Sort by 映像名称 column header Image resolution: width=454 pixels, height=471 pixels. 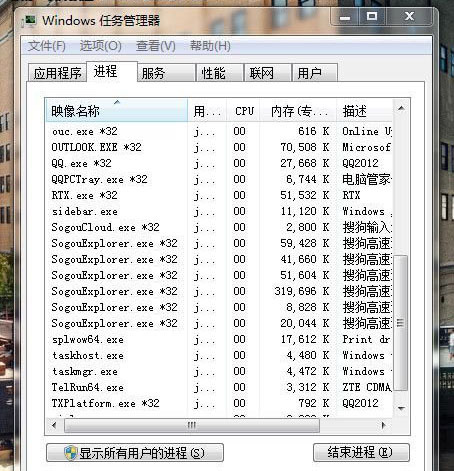(x=116, y=111)
